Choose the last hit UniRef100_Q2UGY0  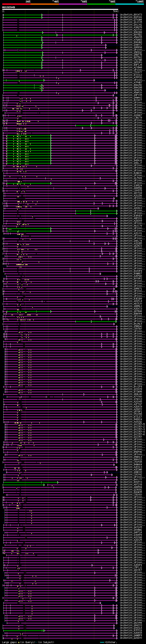pyautogui.click(x=131, y=638)
